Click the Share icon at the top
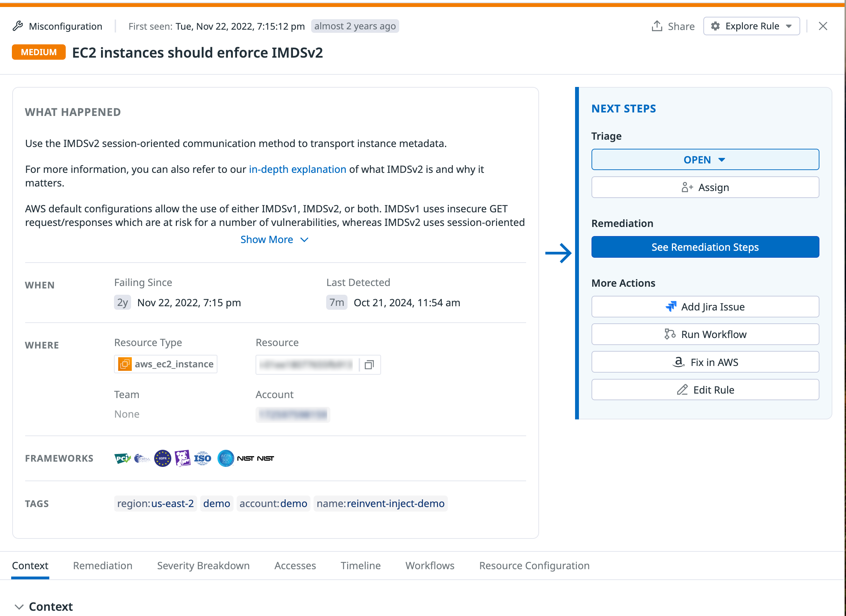Screen dimensions: 846x616 pyautogui.click(x=657, y=26)
